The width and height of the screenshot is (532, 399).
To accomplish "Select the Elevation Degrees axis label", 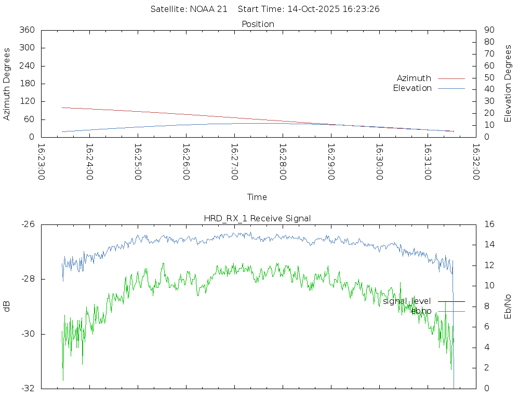I will (x=508, y=84).
